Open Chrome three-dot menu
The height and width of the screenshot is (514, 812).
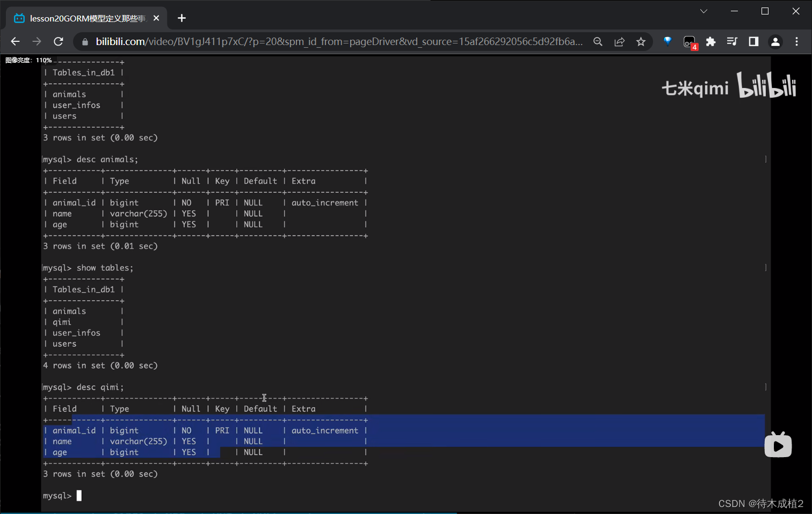(x=796, y=41)
